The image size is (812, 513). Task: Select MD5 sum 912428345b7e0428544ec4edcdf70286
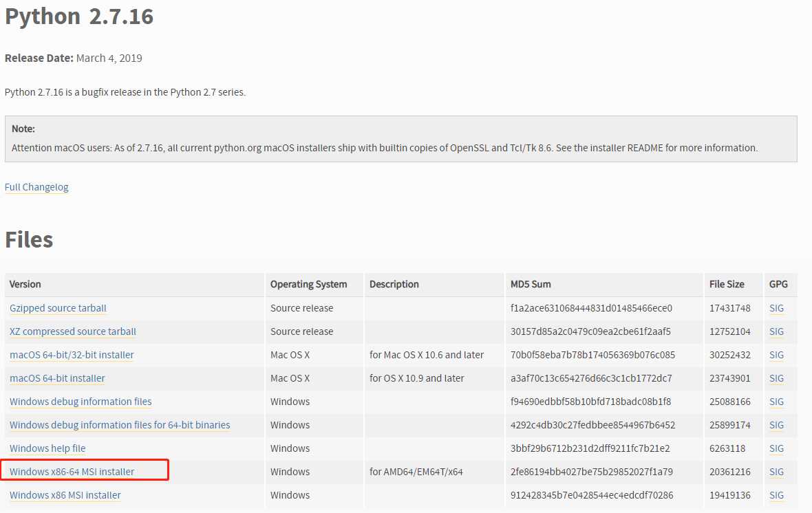[592, 495]
